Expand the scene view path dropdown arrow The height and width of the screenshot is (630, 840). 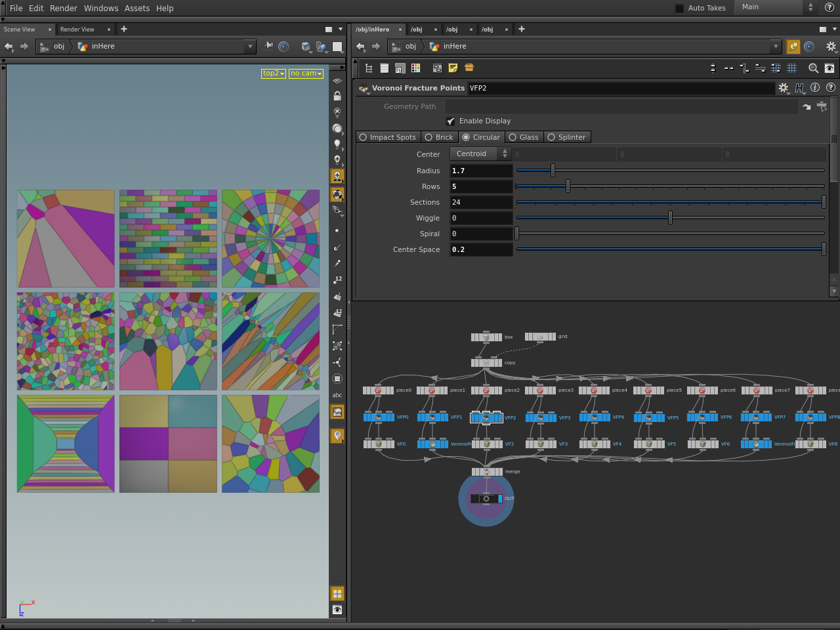pyautogui.click(x=250, y=47)
